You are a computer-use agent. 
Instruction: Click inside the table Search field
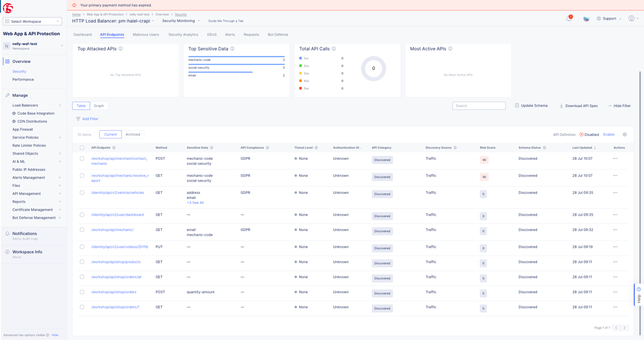tap(478, 105)
